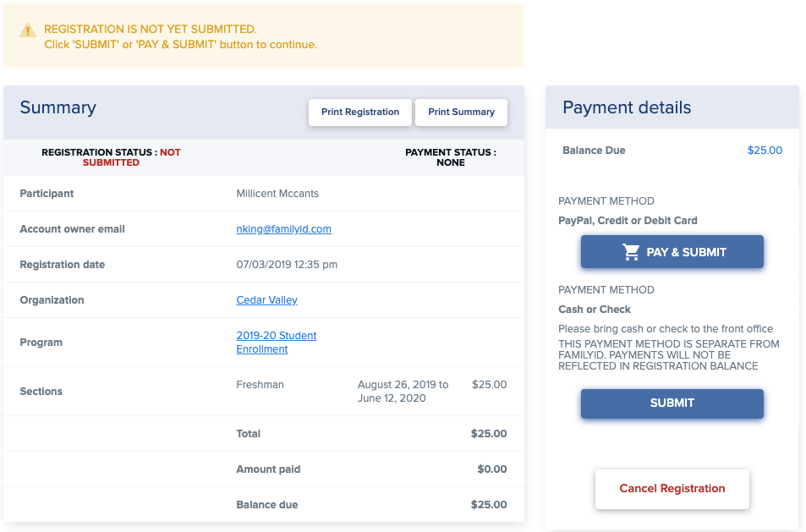Click the Summary heading

pyautogui.click(x=58, y=107)
